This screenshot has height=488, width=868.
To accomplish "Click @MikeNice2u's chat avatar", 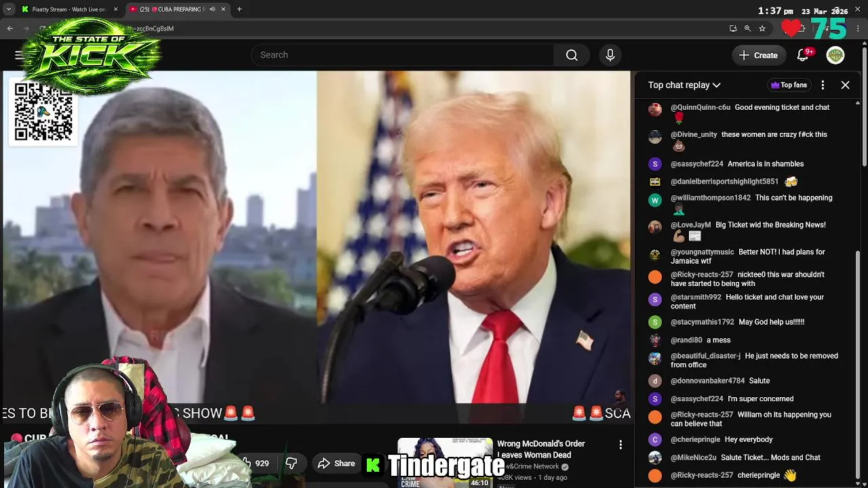I will tap(655, 457).
